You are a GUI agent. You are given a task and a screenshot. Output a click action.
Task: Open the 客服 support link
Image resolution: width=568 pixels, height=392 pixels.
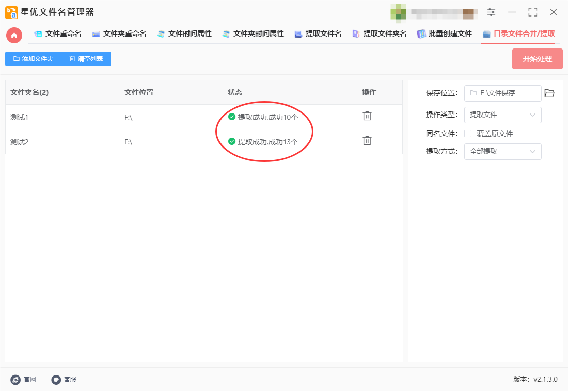point(64,379)
